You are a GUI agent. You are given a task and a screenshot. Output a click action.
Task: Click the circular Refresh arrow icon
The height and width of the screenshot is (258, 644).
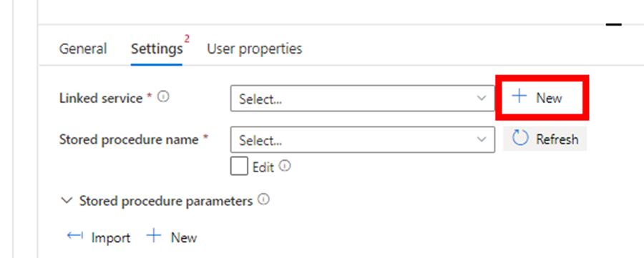(x=520, y=139)
